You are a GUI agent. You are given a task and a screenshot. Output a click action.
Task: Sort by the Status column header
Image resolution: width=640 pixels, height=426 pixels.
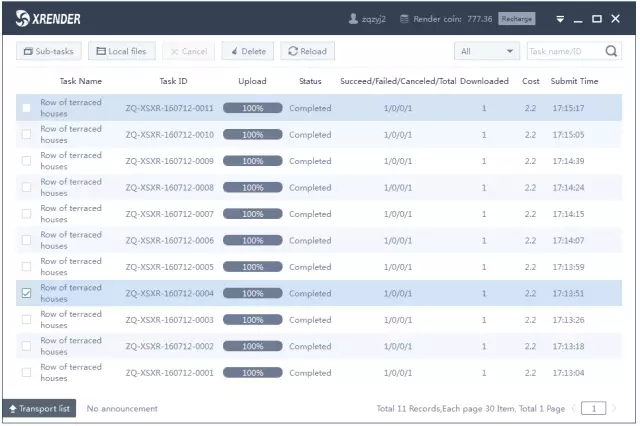[x=310, y=81]
